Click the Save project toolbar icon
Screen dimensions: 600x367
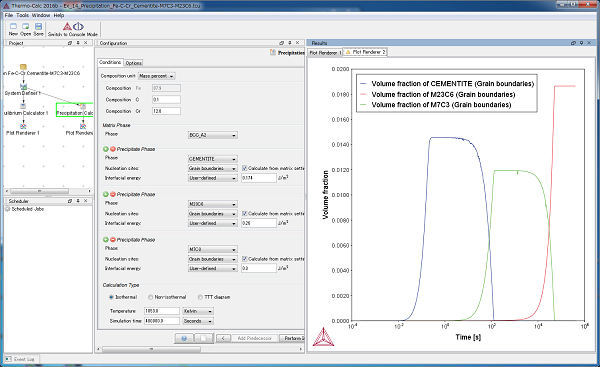coord(38,26)
